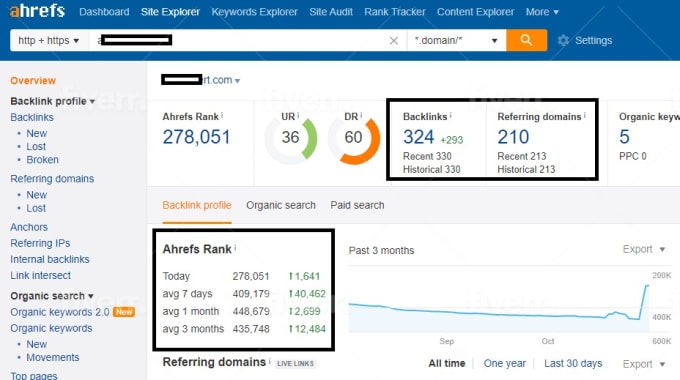
Task: Open Rank Tracker in top navigation
Action: pos(395,12)
